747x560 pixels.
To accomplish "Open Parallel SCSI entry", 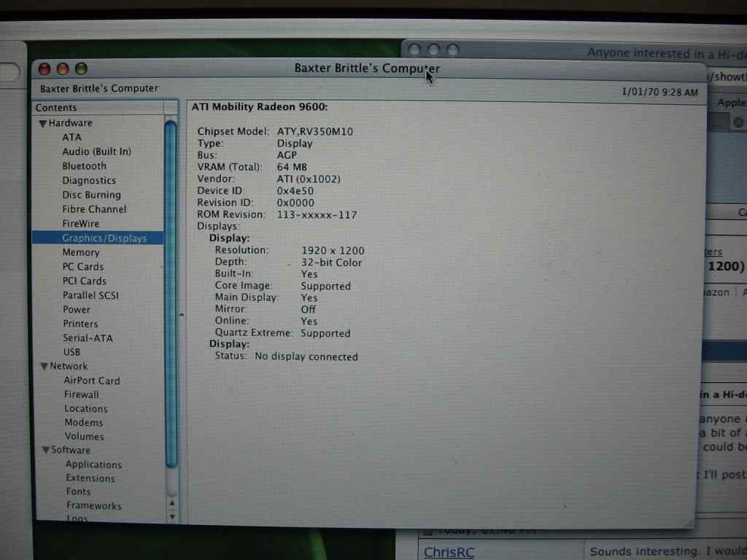I will [90, 295].
